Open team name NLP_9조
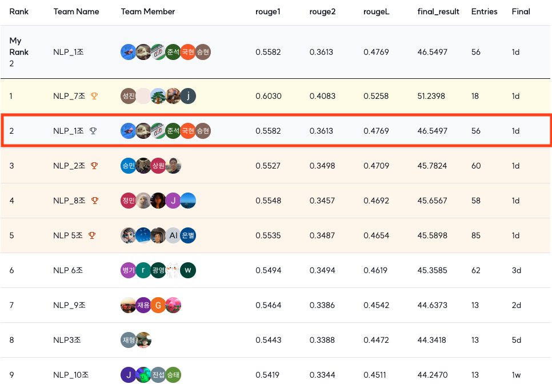Screen dimensions: 552x392 [69, 305]
